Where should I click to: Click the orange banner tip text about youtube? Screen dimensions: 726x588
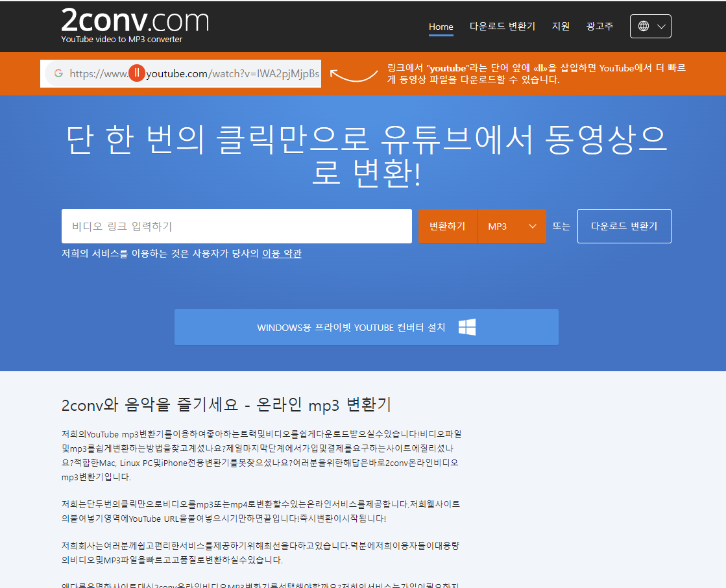pos(536,73)
